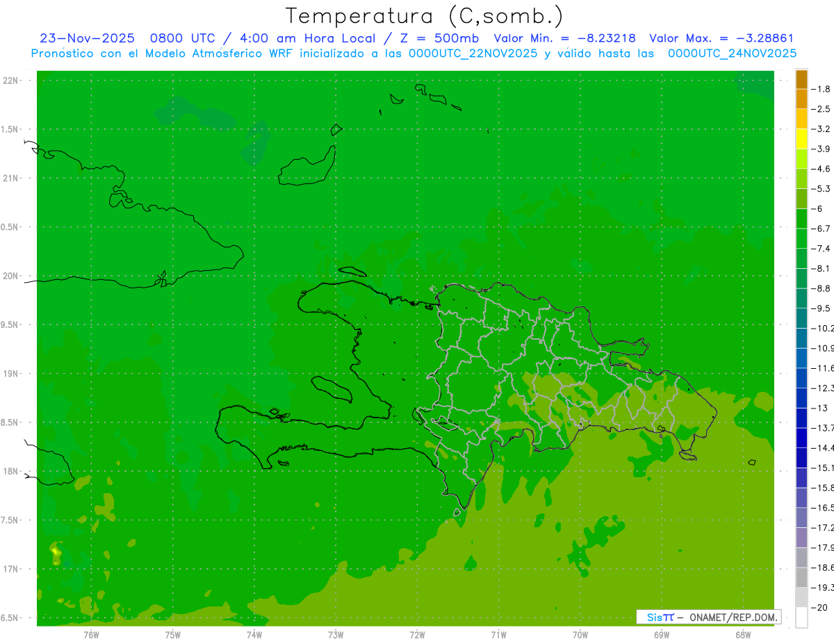Click the "22N" latitude axis label
This screenshot has width=834, height=644.
(x=11, y=81)
